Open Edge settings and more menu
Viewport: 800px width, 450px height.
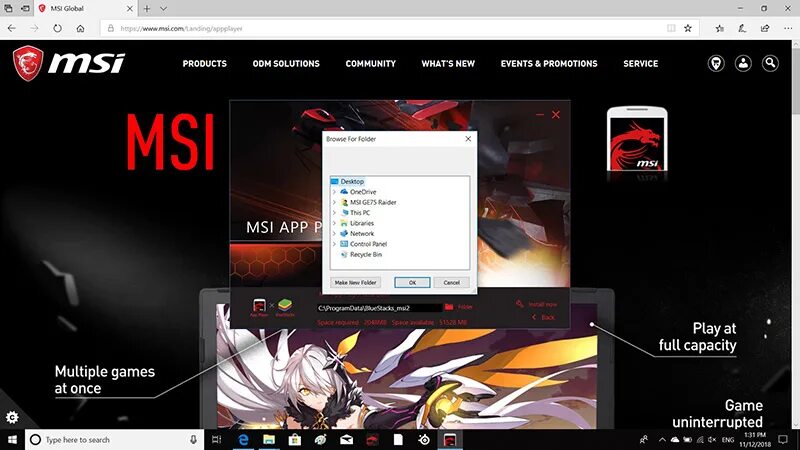(788, 29)
